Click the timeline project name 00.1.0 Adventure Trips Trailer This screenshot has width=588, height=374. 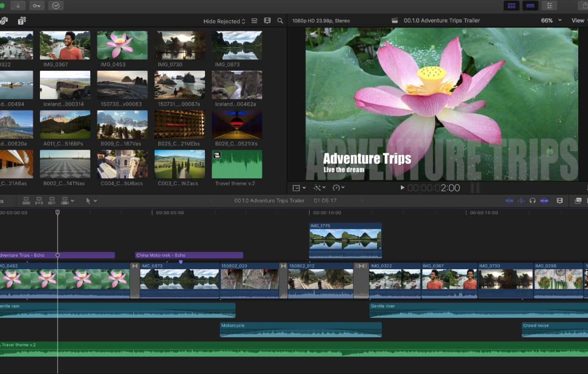click(x=269, y=201)
